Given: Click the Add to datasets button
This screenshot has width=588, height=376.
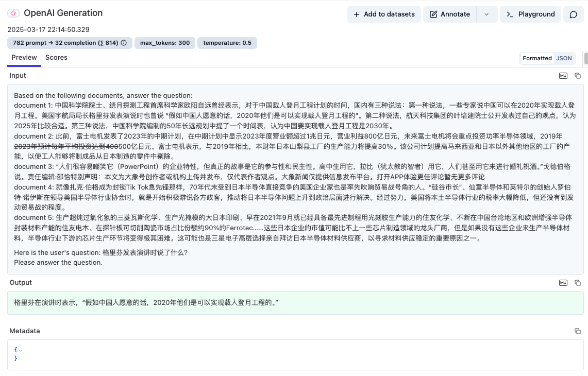Looking at the screenshot, I should [x=384, y=14].
